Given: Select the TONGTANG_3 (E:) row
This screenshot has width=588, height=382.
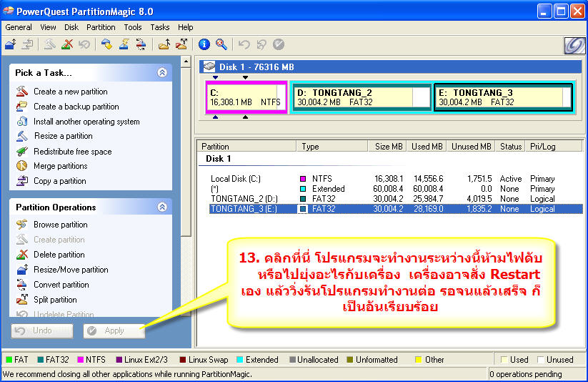Looking at the screenshot, I should [x=396, y=209].
